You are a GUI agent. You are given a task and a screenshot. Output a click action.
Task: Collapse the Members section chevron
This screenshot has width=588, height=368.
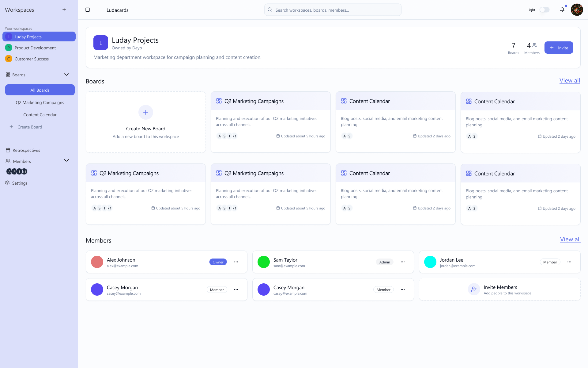(66, 161)
